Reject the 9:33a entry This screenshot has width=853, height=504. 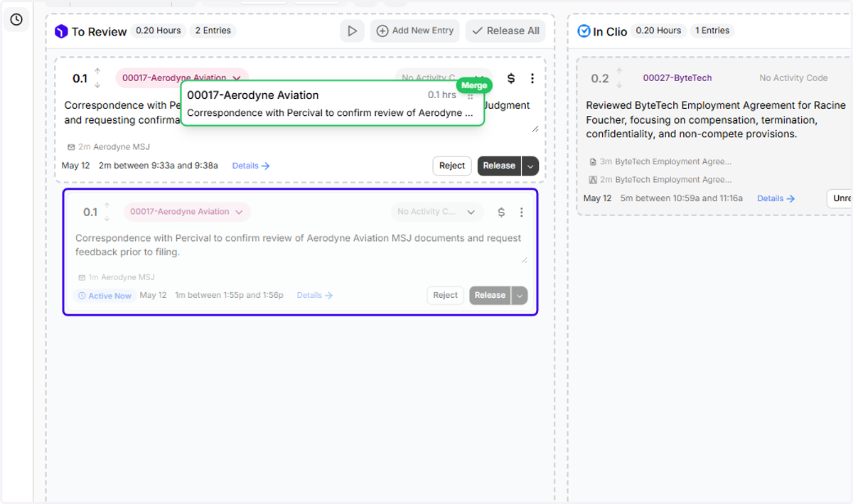pos(452,166)
